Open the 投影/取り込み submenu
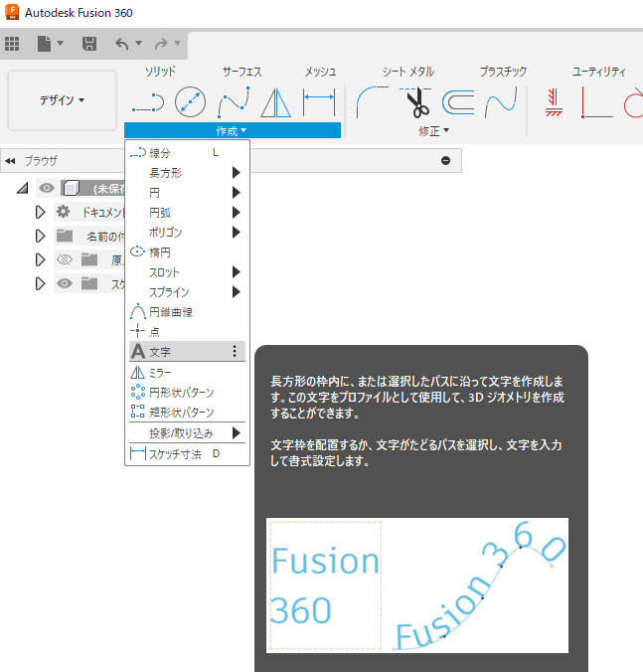 (x=187, y=433)
